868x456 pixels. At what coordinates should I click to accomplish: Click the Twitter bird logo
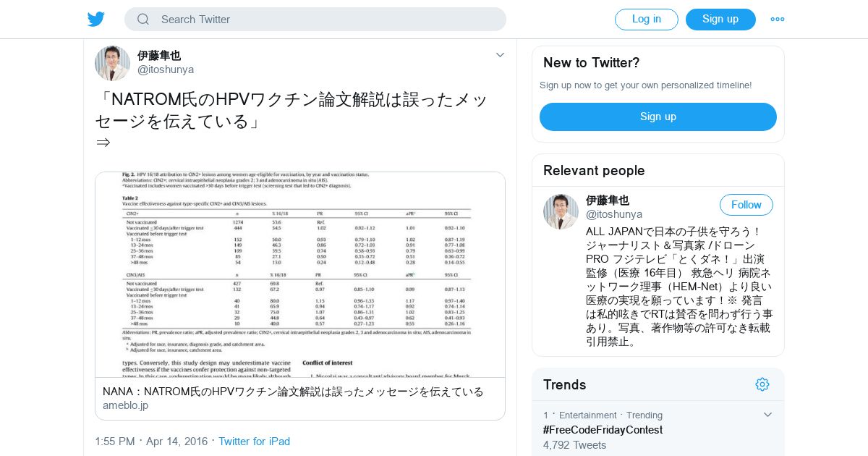tap(96, 19)
